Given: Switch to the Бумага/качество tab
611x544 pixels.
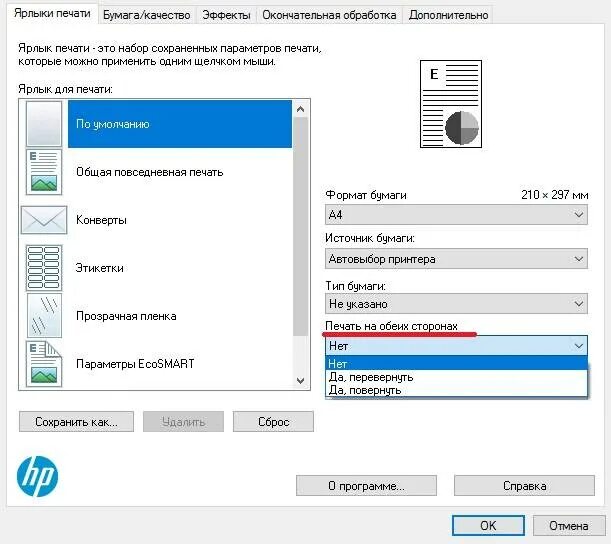Looking at the screenshot, I should pos(147,15).
